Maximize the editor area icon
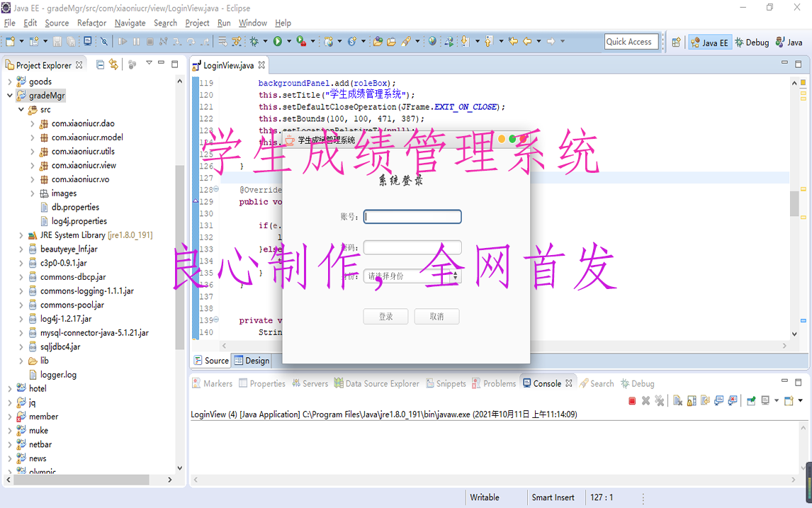812x508 pixels. coord(798,64)
